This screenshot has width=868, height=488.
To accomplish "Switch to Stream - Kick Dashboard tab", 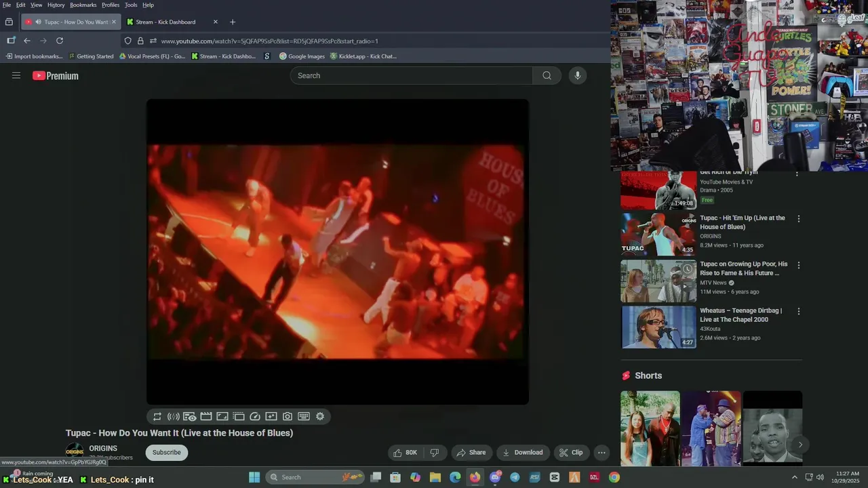I will point(173,22).
